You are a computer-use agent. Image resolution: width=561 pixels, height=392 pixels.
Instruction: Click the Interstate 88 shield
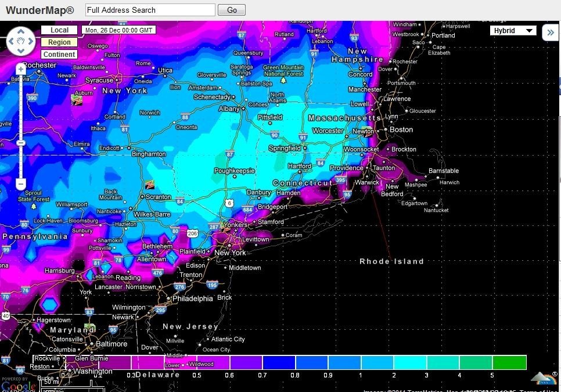(x=185, y=117)
